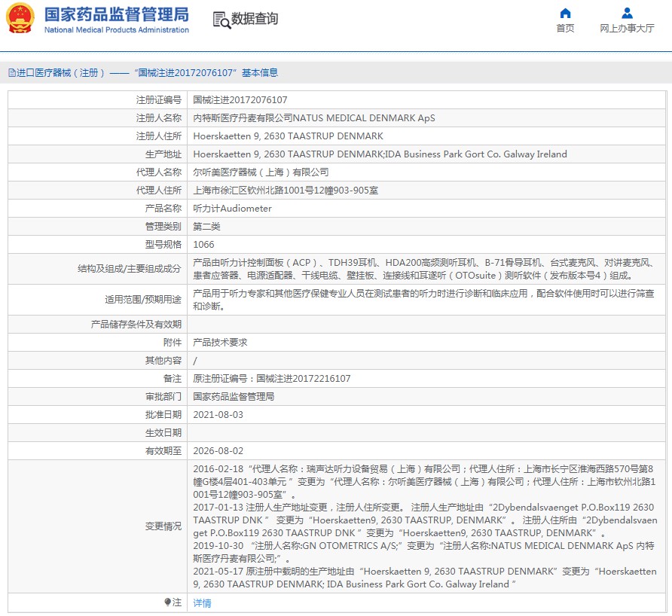The height and width of the screenshot is (616, 672).
Task: Click the structure composition text mentioning TDH39耳机
Action: pyautogui.click(x=424, y=269)
